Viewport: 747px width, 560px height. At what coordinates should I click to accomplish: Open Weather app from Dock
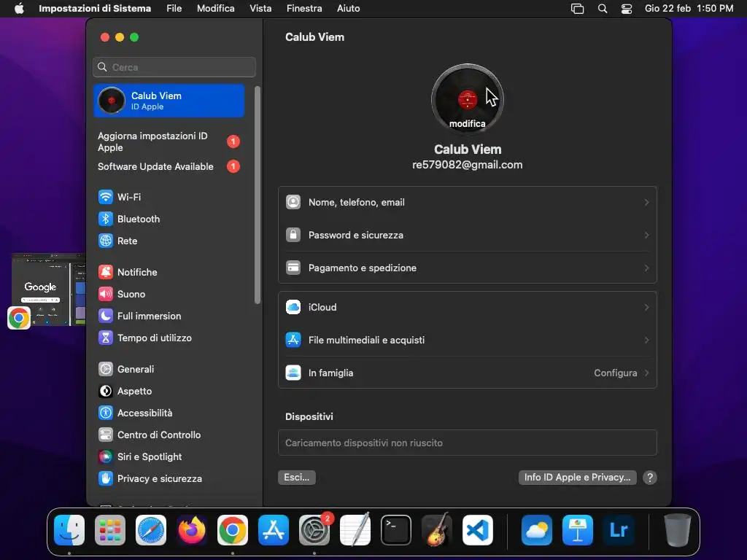pos(537,530)
